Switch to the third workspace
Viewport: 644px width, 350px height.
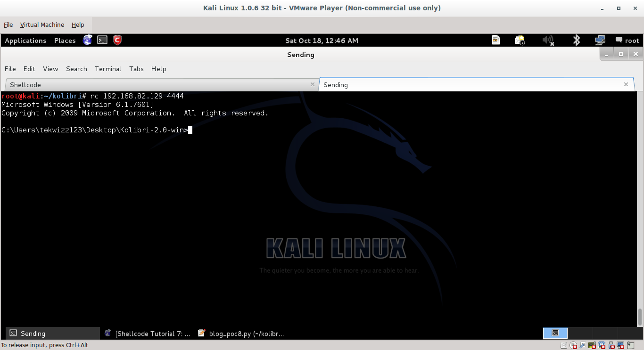pos(604,333)
